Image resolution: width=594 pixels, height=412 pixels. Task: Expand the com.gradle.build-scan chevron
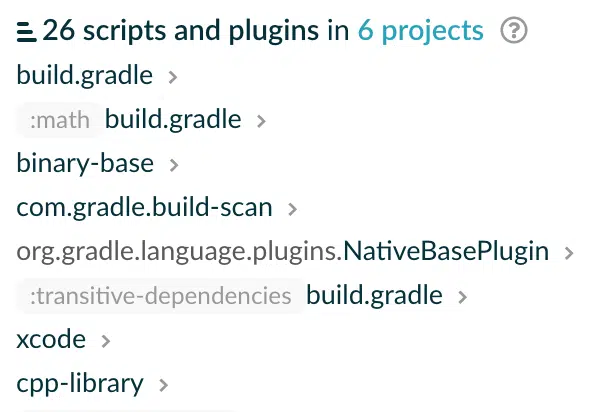(292, 209)
